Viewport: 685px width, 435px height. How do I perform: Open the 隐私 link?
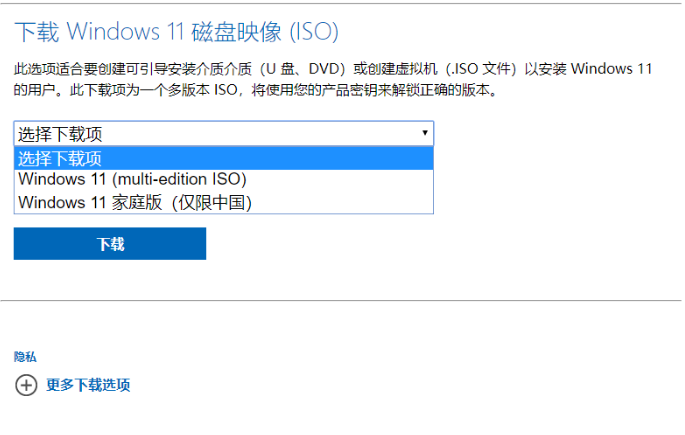point(25,356)
